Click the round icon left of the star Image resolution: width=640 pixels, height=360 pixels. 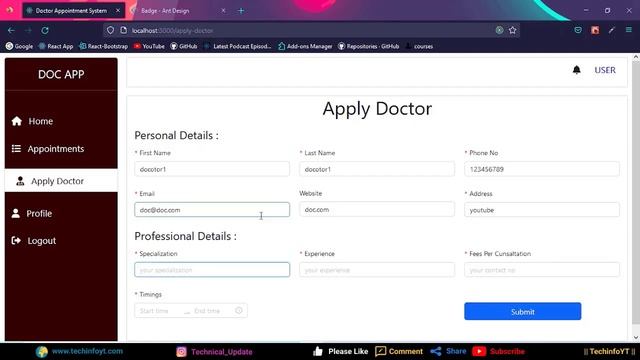[499, 30]
